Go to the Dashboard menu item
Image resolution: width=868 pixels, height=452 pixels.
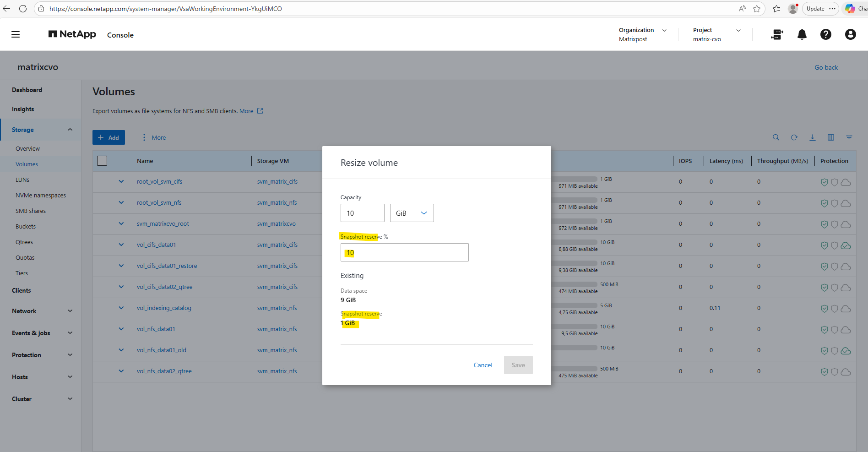[x=27, y=90]
